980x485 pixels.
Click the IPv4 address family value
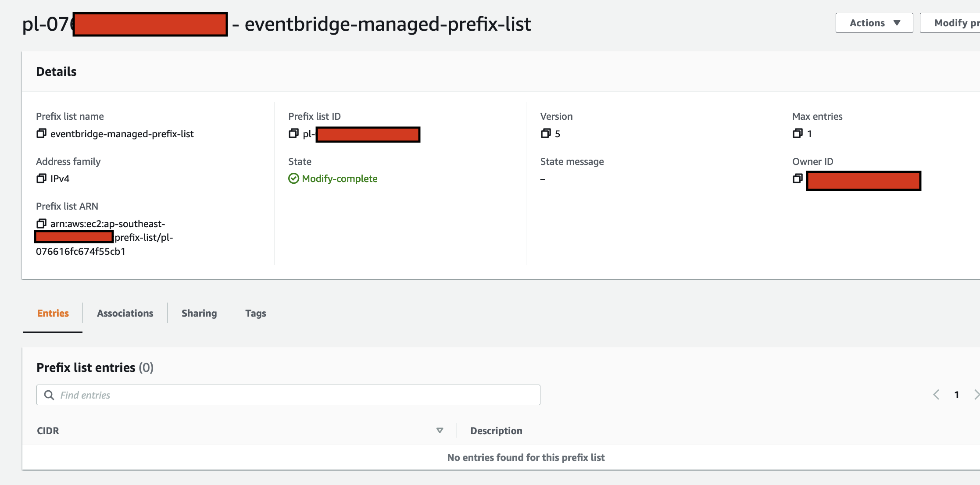[60, 178]
